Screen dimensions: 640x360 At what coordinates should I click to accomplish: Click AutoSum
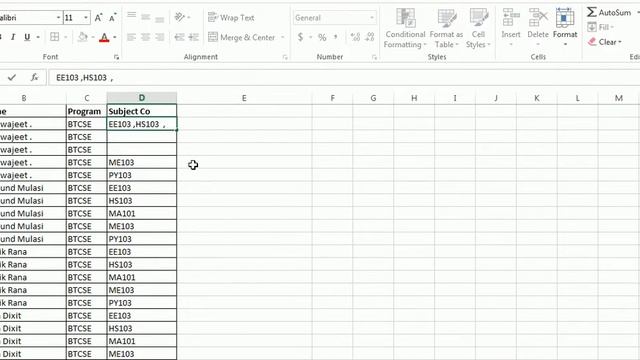(609, 12)
